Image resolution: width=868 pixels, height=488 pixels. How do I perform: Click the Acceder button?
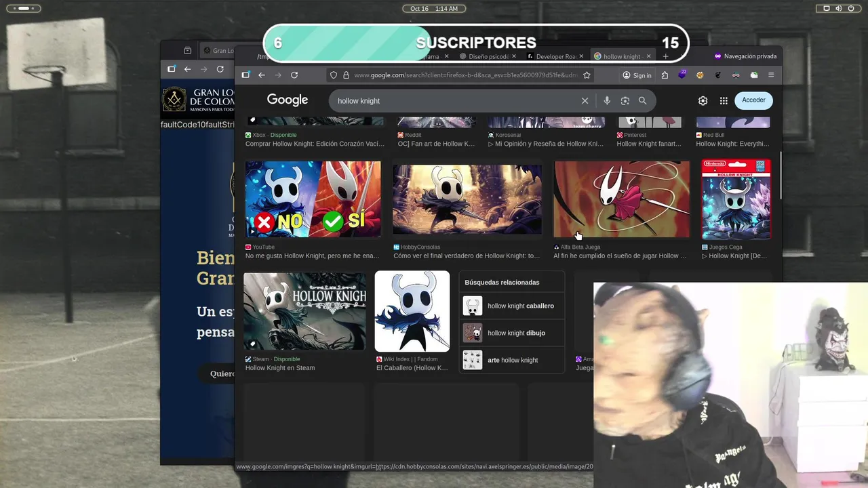click(x=753, y=100)
